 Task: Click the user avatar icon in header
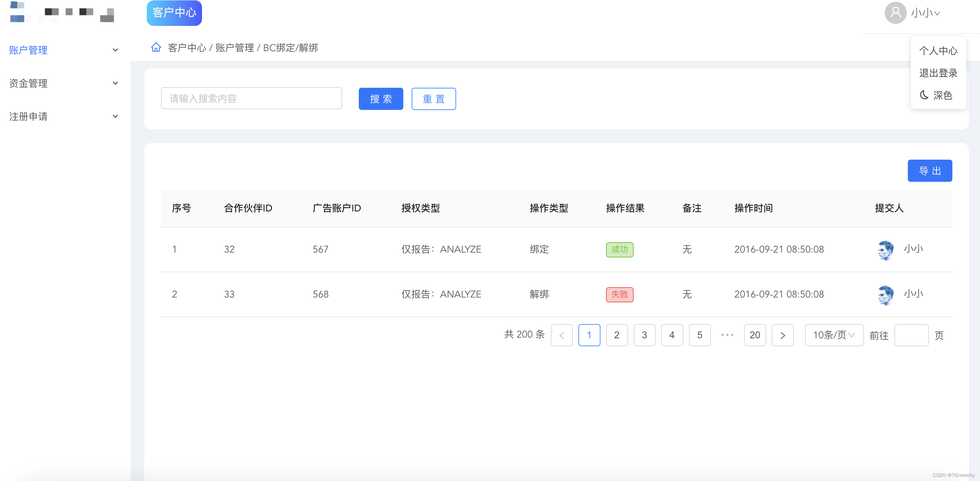click(x=895, y=13)
